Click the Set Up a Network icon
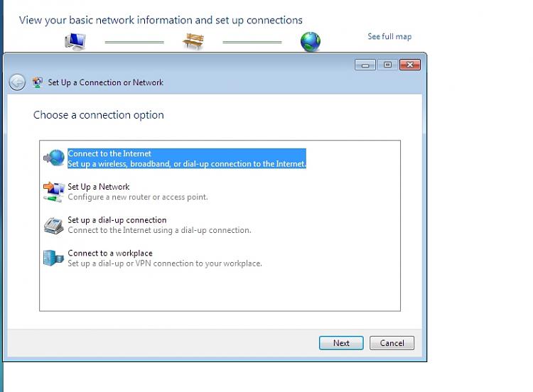Viewport: 533px width, 392px height. [x=54, y=192]
